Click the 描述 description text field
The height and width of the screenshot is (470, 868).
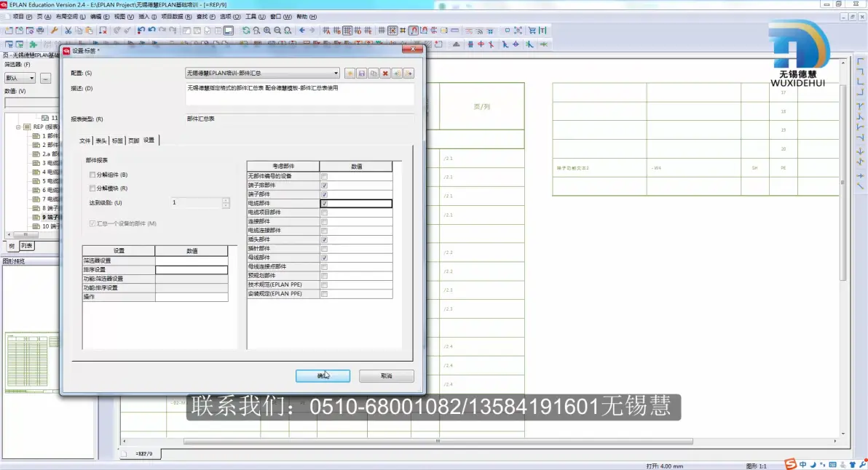tap(299, 93)
